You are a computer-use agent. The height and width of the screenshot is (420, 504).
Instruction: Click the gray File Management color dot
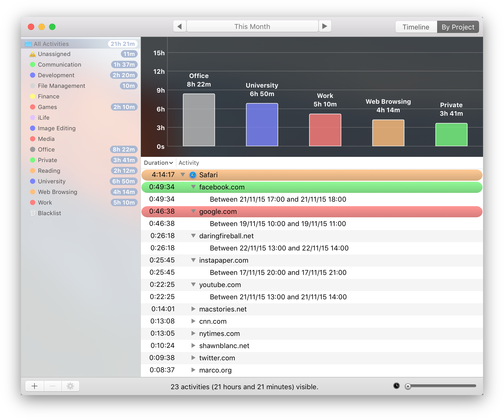[x=33, y=86]
